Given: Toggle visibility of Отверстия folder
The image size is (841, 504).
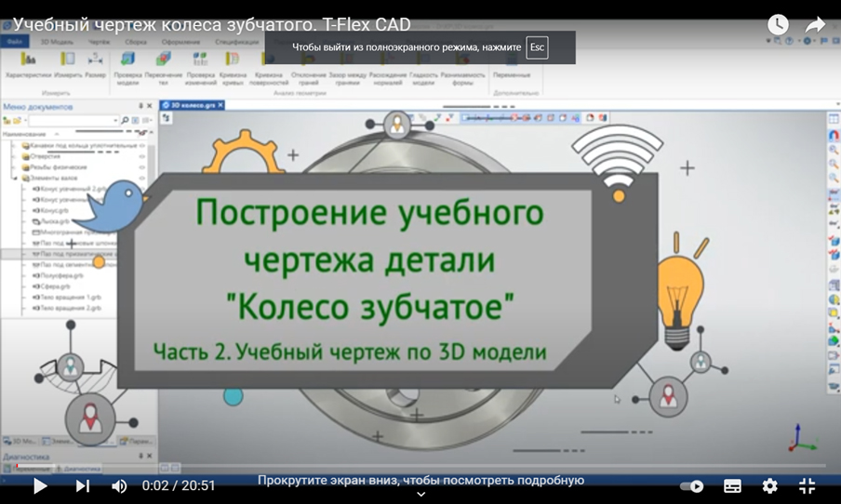Looking at the screenshot, I should pyautogui.click(x=142, y=156).
